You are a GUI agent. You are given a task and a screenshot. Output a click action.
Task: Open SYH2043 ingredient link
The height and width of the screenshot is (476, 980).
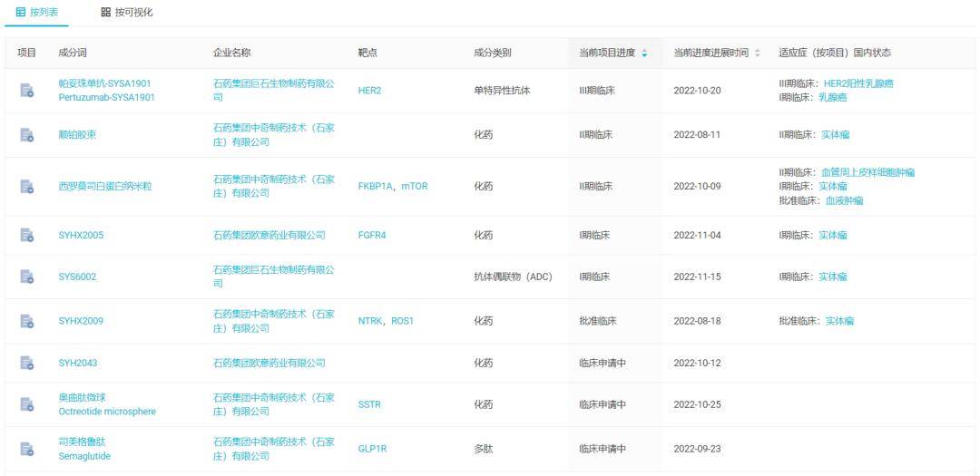78,363
